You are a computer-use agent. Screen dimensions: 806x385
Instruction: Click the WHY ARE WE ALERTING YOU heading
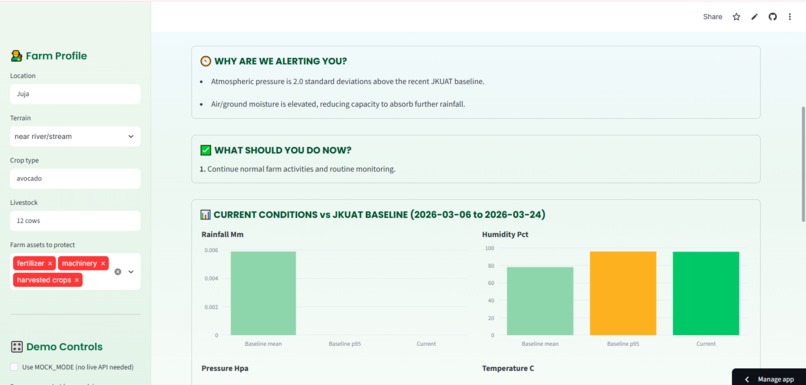281,61
